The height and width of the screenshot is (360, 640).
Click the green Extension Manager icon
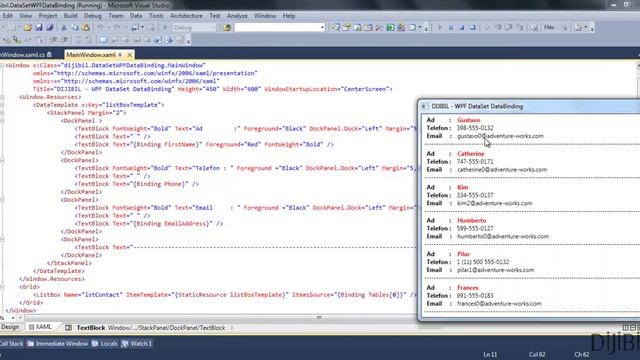tap(390, 27)
